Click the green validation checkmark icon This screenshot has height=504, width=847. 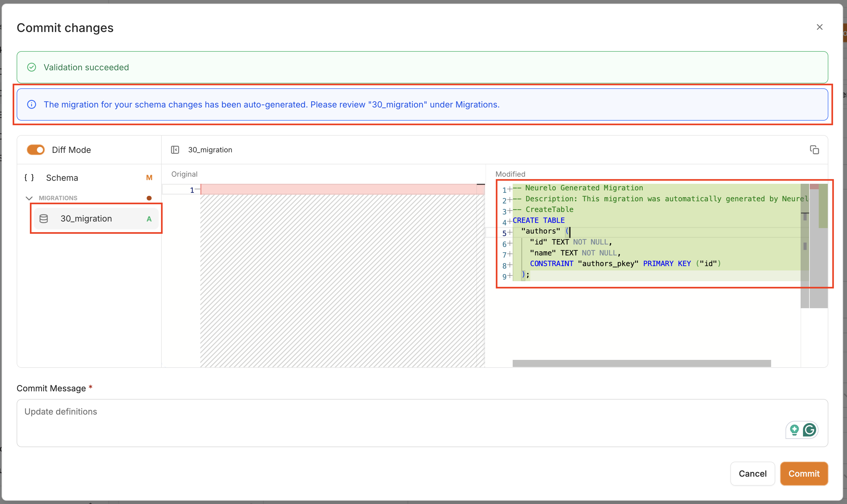click(x=31, y=67)
